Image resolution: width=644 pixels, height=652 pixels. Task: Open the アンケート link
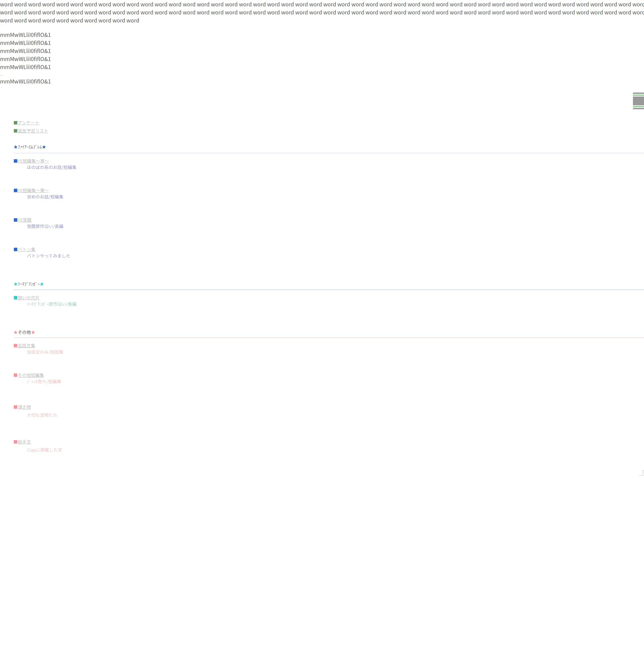pyautogui.click(x=29, y=123)
